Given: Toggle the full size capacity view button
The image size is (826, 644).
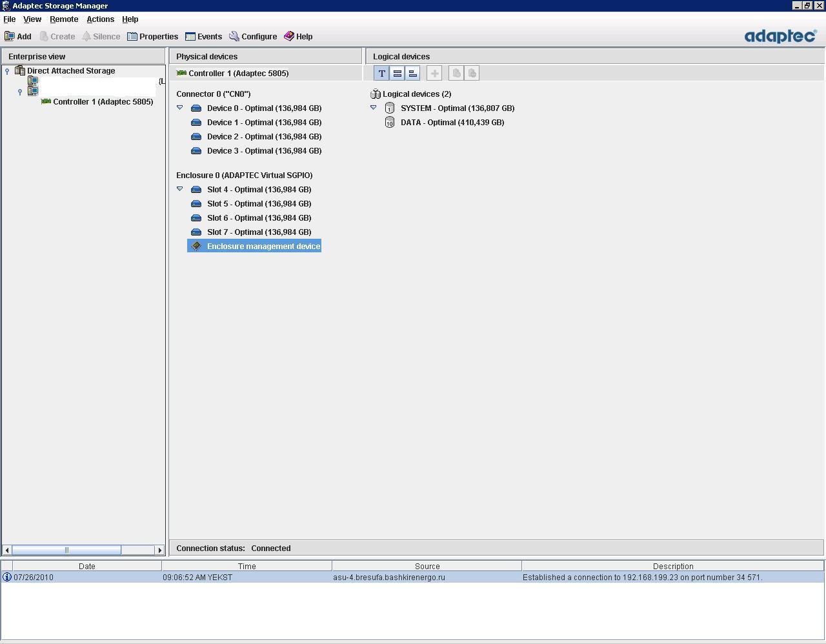Looking at the screenshot, I should [x=398, y=74].
